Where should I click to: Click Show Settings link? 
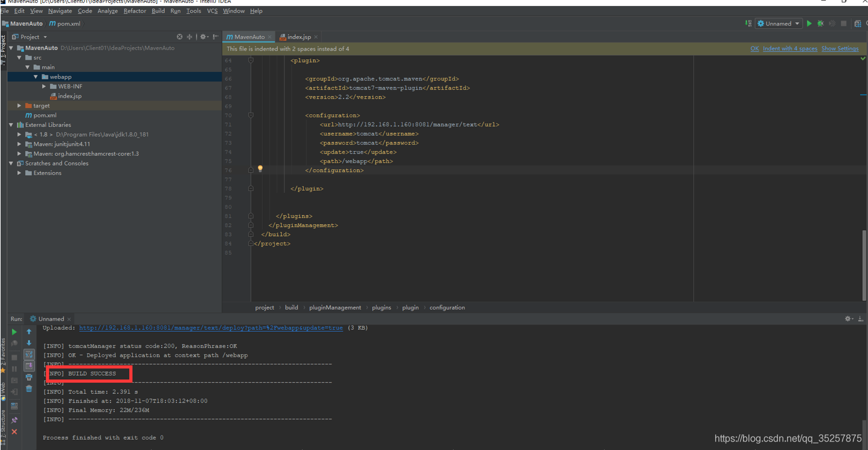840,49
